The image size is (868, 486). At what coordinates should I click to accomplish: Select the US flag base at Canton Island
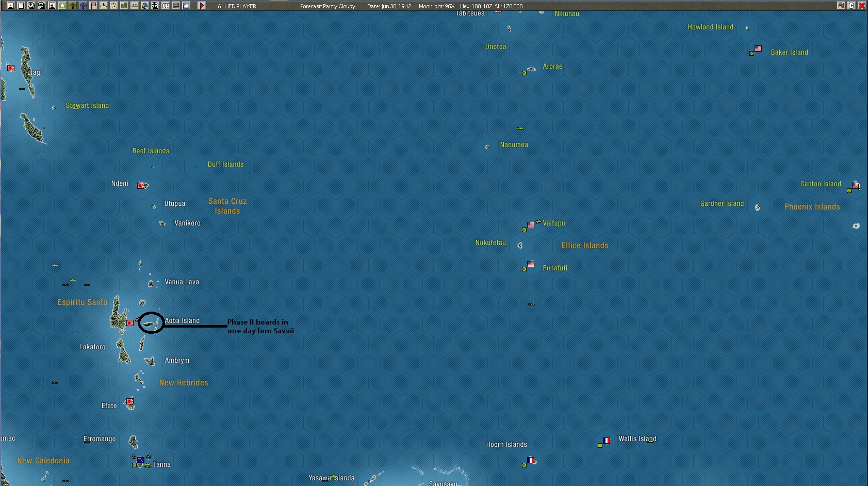coord(856,186)
